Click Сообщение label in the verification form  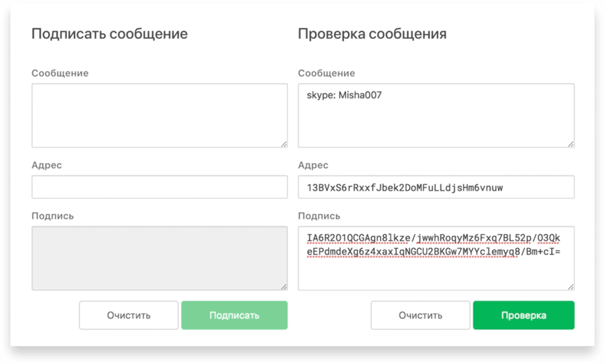[x=326, y=73]
